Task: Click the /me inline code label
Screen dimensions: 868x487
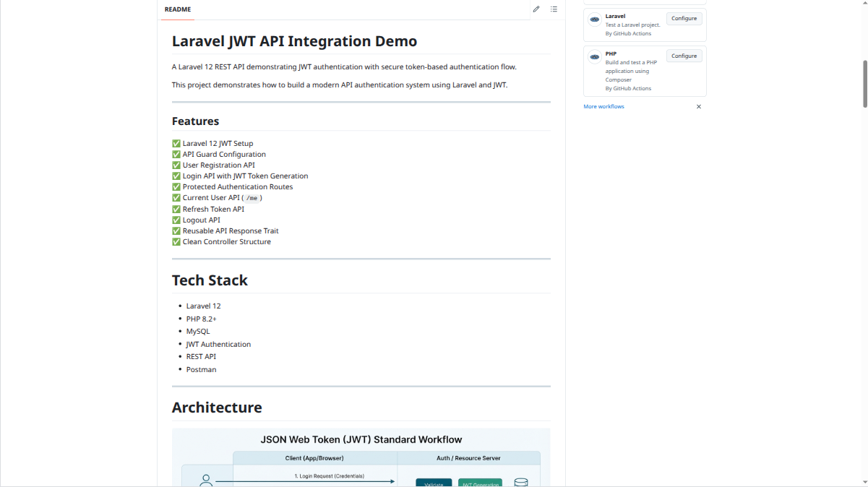Action: click(x=252, y=198)
